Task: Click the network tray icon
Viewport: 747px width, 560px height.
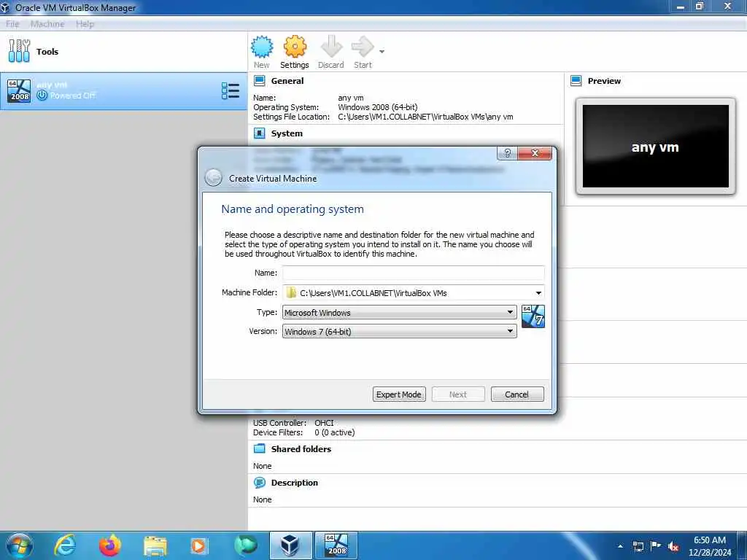Action: click(x=638, y=546)
